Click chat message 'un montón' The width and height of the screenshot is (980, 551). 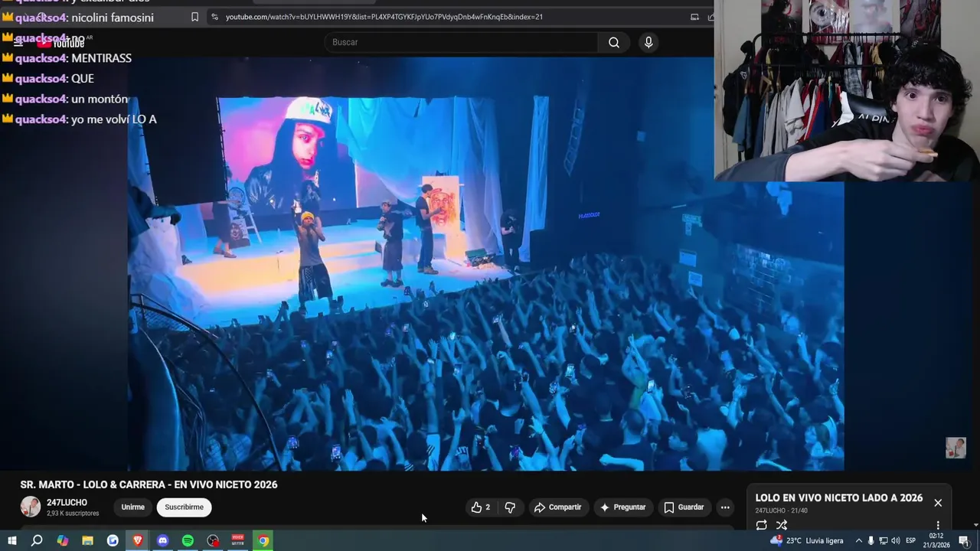pos(100,99)
